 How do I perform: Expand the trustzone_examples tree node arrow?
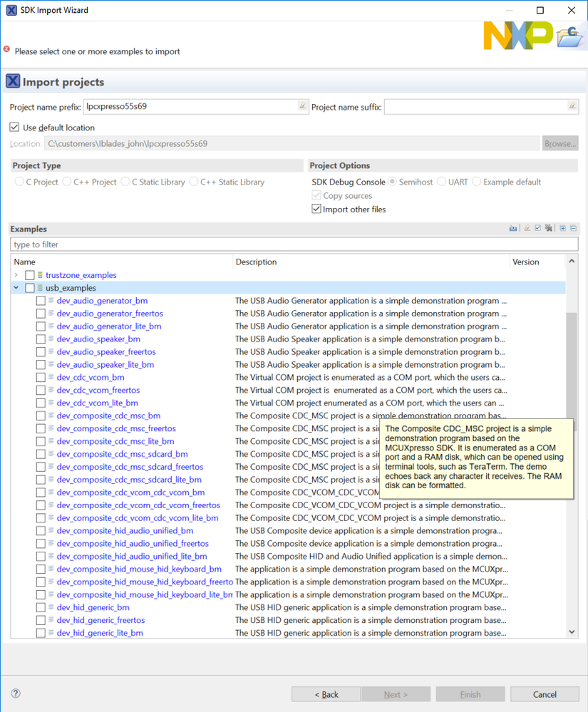click(x=16, y=274)
